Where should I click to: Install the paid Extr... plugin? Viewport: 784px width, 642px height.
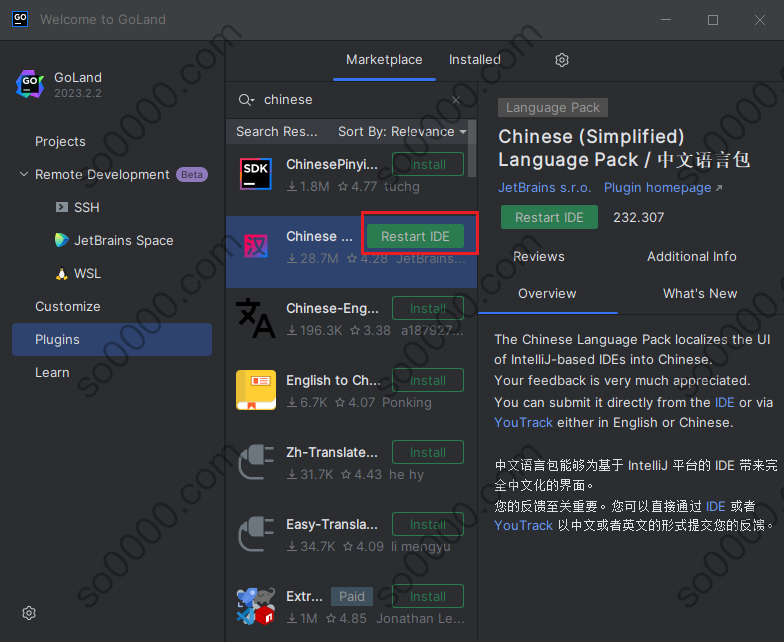tap(428, 596)
